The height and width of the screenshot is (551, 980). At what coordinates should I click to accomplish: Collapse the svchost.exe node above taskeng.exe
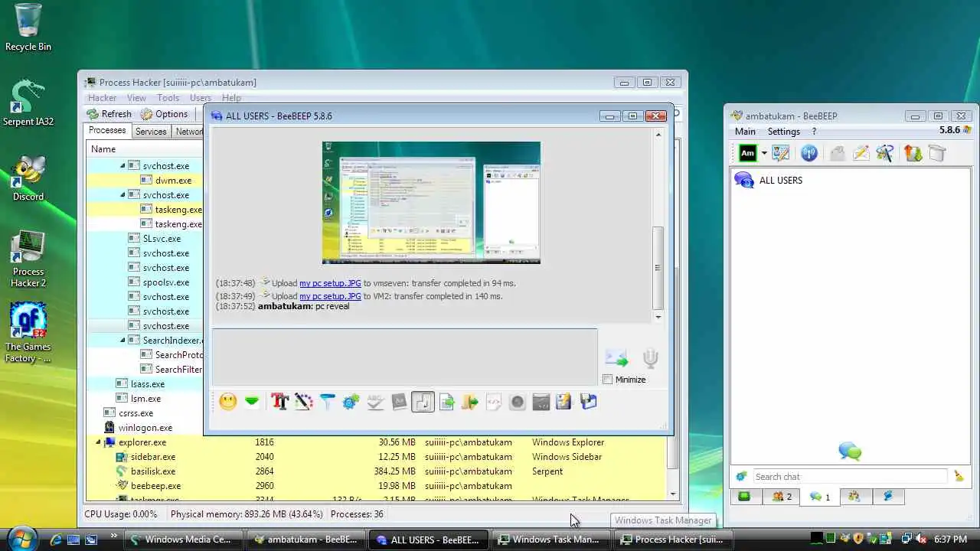(x=122, y=195)
